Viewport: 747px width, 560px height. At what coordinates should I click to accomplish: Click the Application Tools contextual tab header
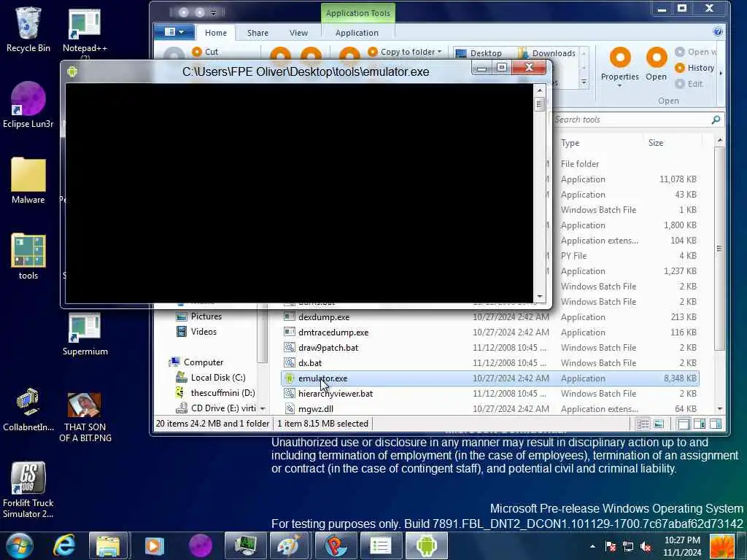(x=358, y=13)
